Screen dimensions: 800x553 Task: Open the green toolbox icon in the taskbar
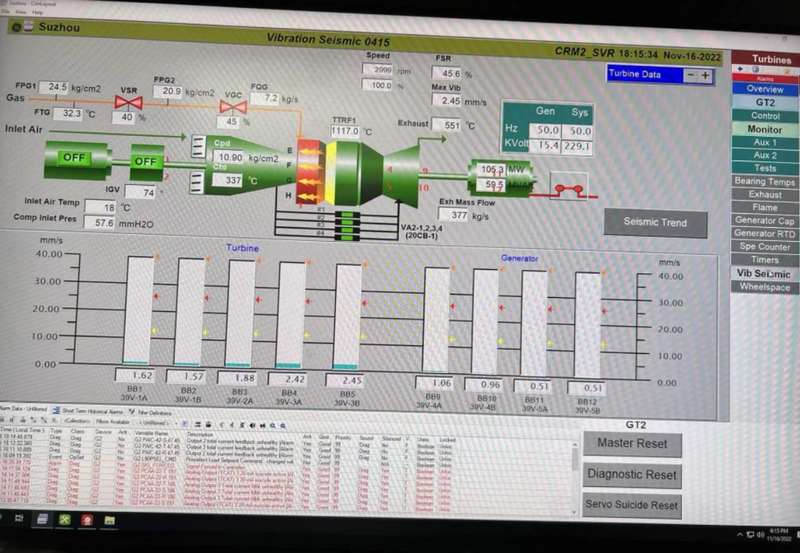65,520
